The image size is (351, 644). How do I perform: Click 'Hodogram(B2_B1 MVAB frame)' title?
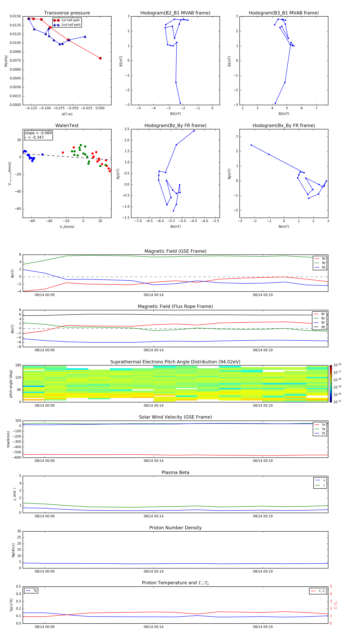tap(175, 13)
